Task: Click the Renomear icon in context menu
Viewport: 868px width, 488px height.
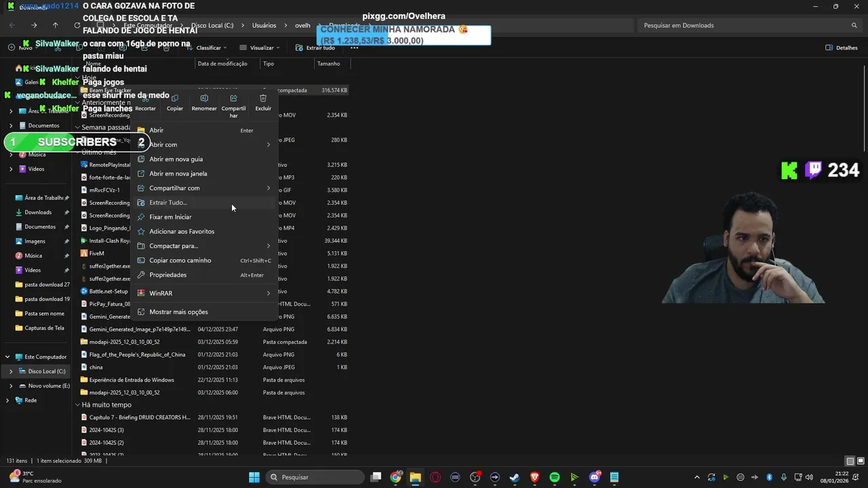Action: (x=204, y=98)
